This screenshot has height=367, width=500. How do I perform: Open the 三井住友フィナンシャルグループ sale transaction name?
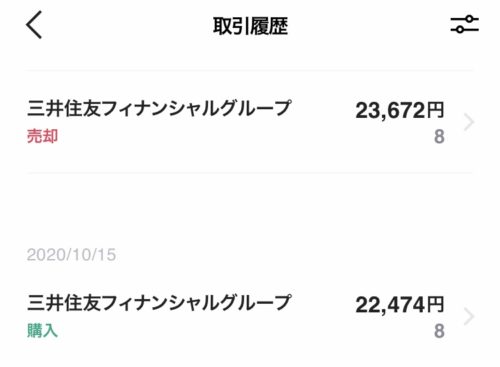159,108
